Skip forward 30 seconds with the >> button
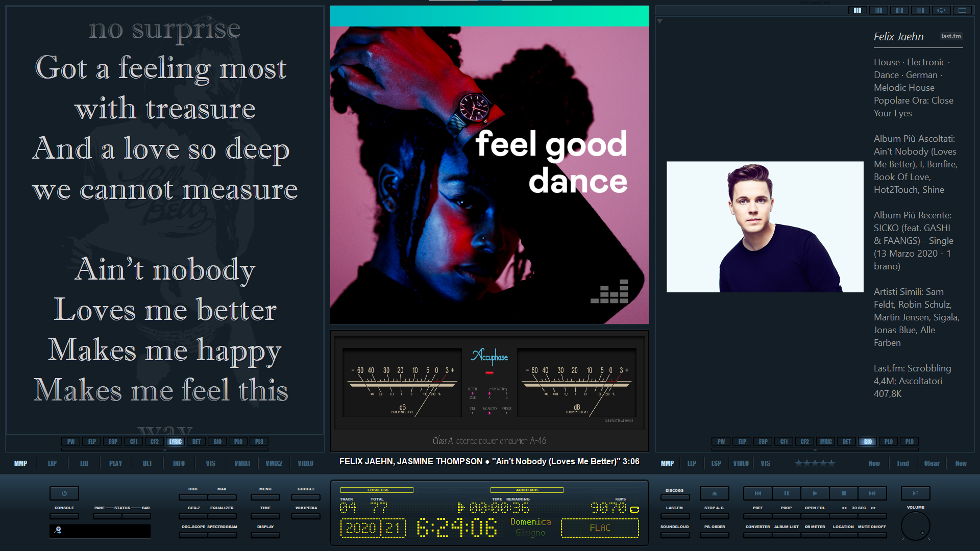The image size is (980, 551). 872,516
